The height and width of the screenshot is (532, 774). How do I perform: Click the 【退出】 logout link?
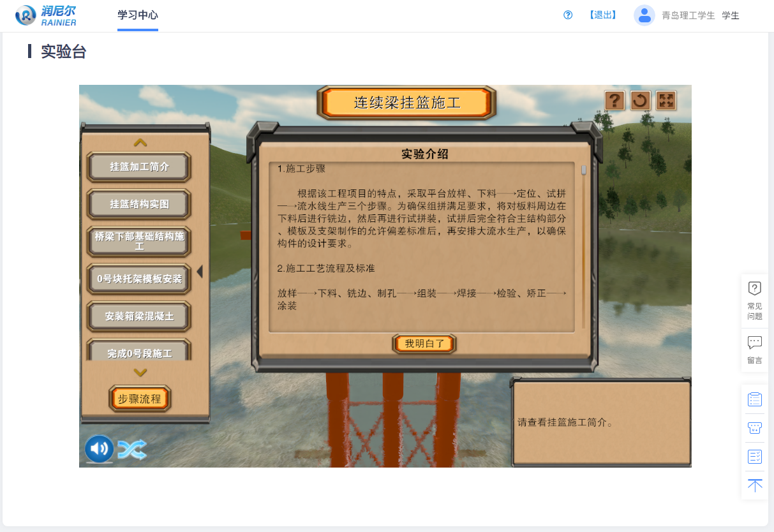602,15
